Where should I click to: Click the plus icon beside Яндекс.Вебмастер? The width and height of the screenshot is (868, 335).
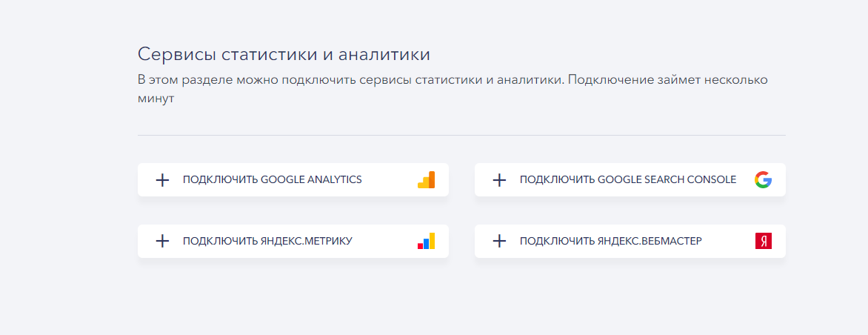[x=499, y=241]
